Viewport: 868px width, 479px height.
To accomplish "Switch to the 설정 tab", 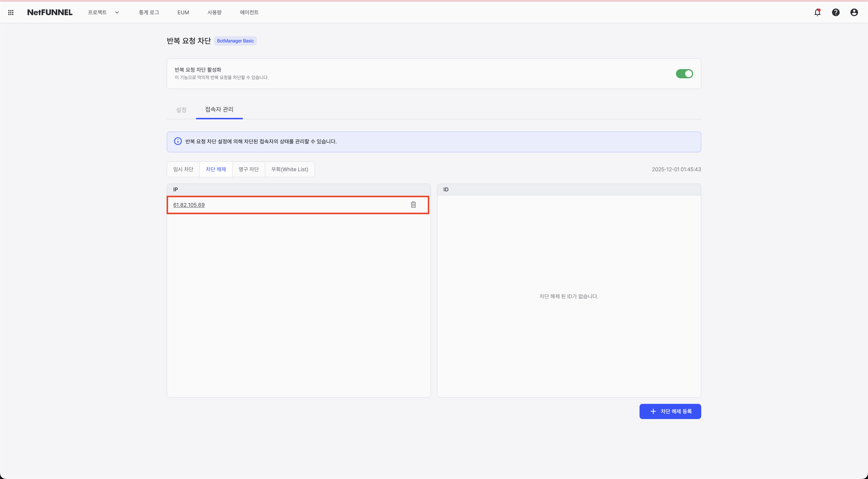I will point(181,110).
